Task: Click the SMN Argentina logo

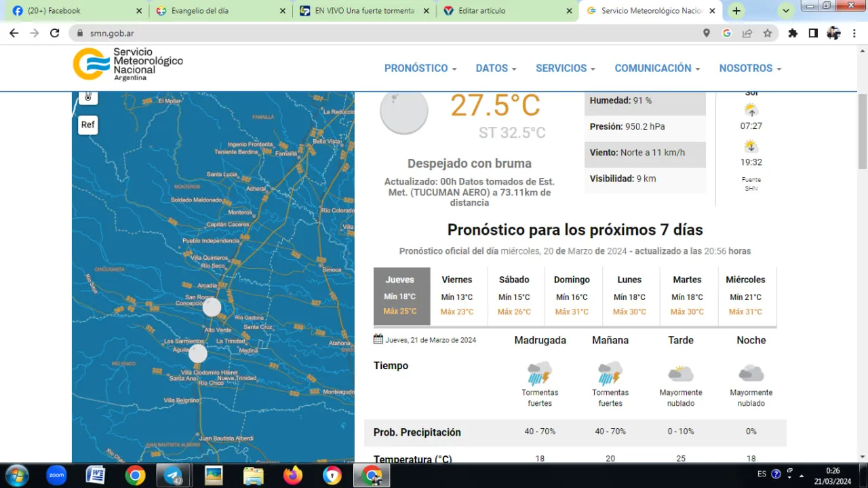Action: point(127,64)
